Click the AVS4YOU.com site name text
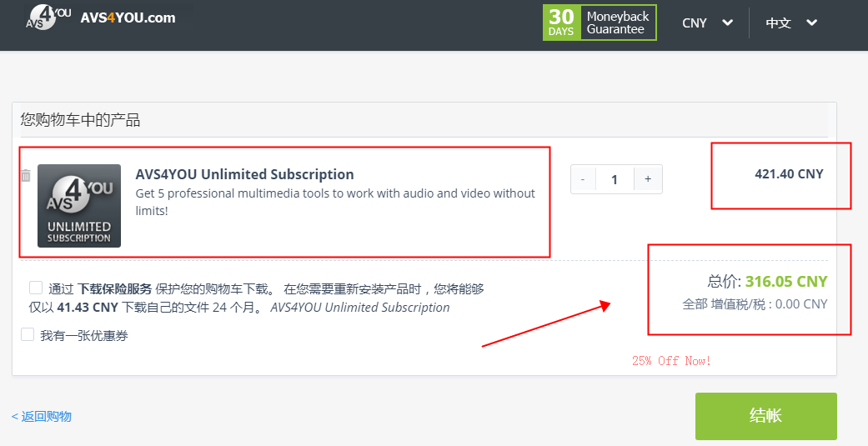868x446 pixels. click(128, 18)
